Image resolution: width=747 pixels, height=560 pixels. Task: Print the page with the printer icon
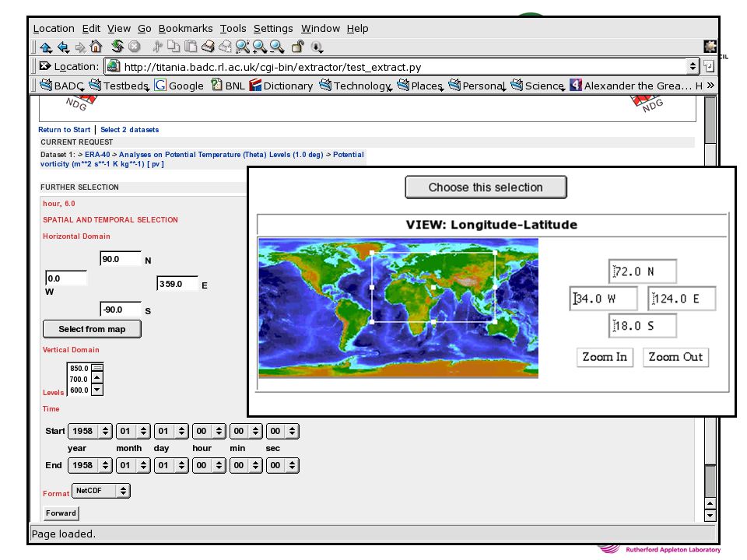click(208, 46)
